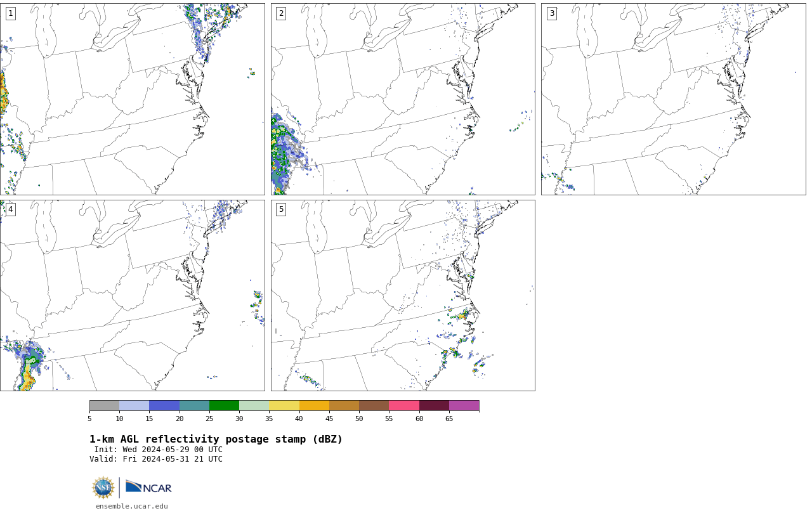
Task: Open ensemble member 5 reflectivity map
Action: click(403, 295)
